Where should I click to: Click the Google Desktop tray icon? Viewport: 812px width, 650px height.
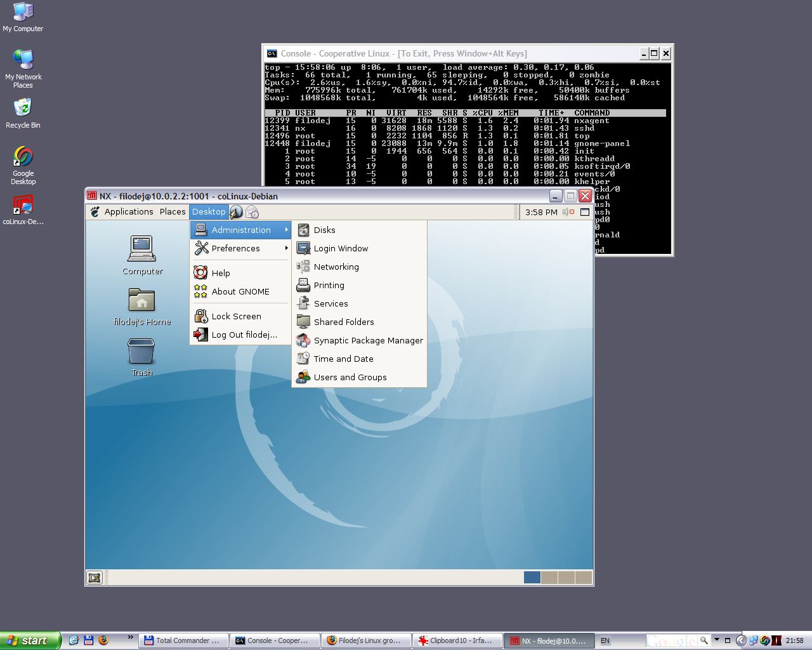coord(765,641)
